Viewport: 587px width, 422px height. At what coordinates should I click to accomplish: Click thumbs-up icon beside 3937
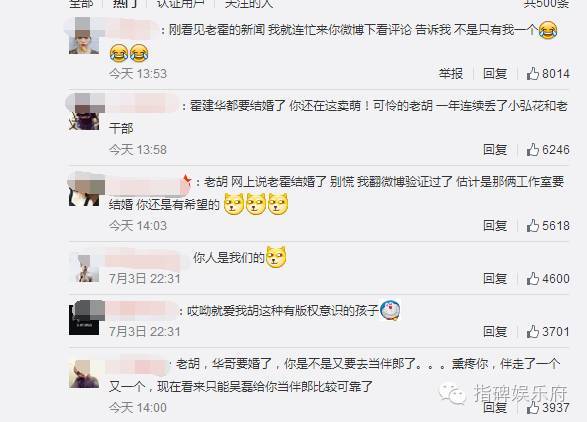533,407
